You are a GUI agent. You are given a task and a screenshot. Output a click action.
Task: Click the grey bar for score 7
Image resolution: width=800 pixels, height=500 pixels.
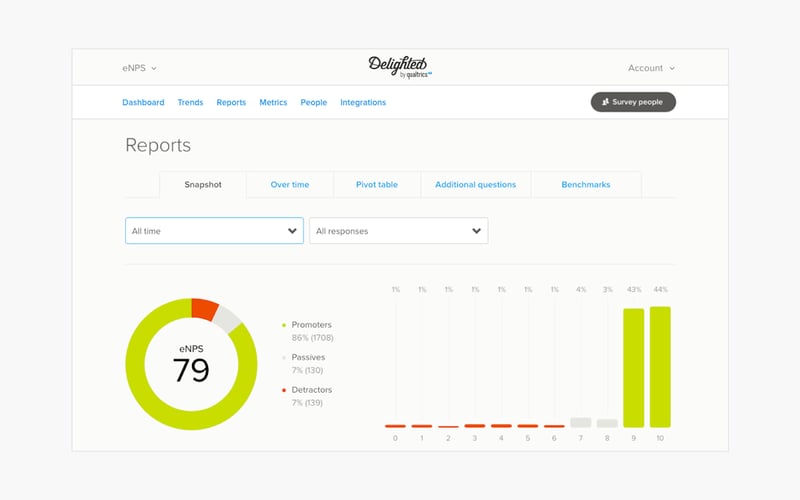pos(581,422)
